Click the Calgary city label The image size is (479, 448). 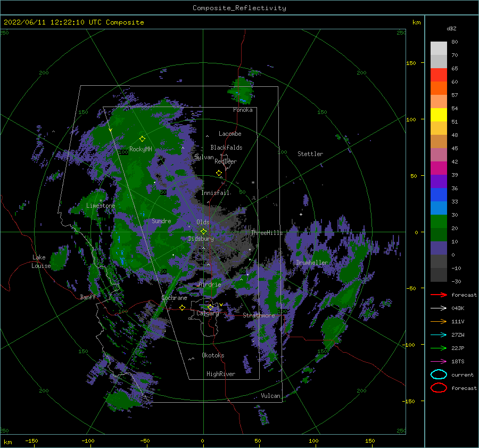[x=208, y=313]
